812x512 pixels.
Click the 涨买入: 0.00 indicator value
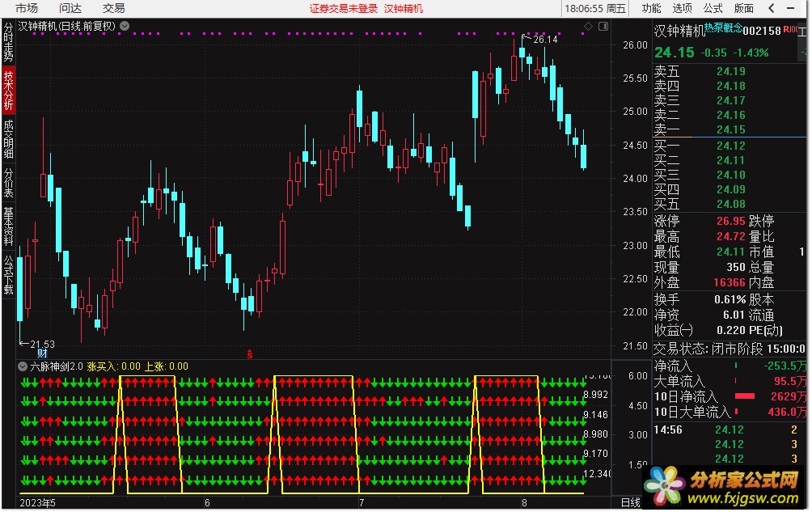pyautogui.click(x=113, y=366)
